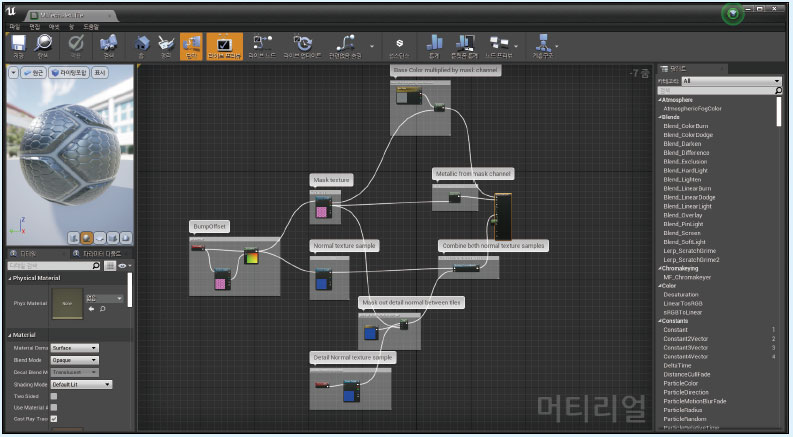Click Unreal Engine logo at top-left
Image resolution: width=793 pixels, height=437 pixels.
(x=12, y=13)
